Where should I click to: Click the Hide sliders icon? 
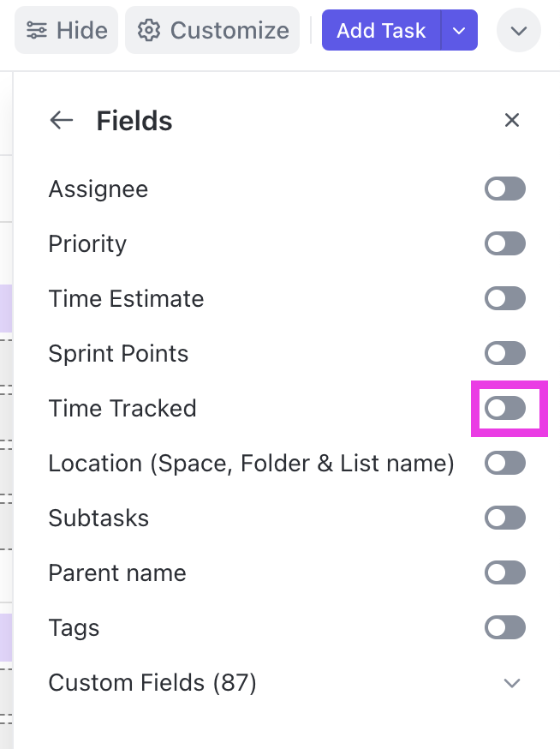[x=38, y=31]
